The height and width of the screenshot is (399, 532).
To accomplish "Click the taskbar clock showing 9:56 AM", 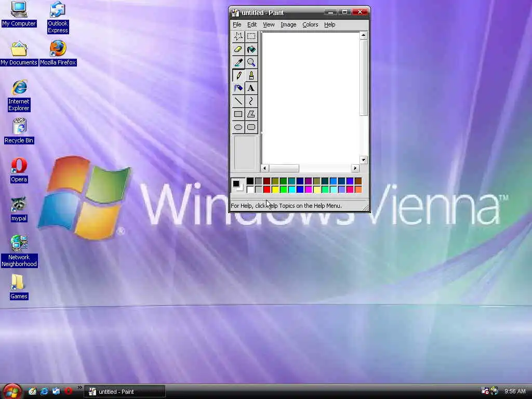I will [x=515, y=391].
